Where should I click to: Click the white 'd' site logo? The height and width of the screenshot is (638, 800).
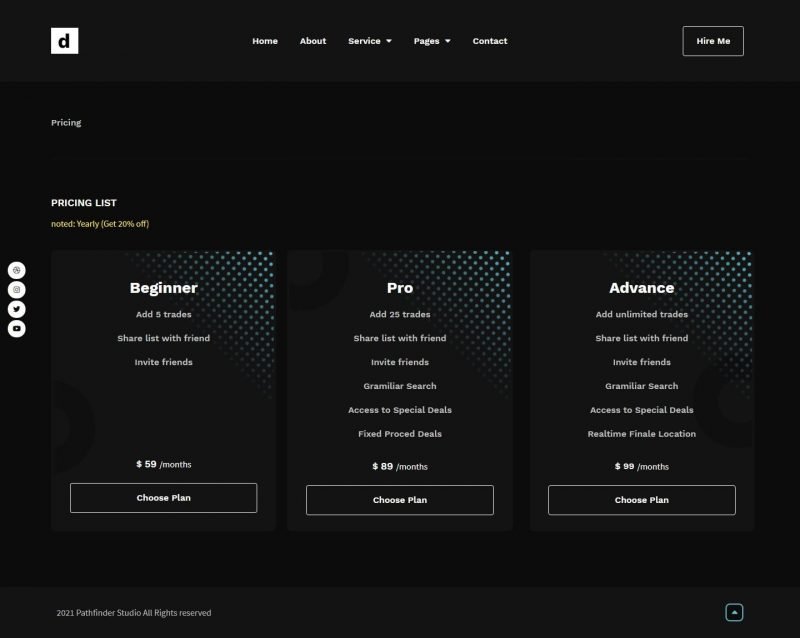[64, 41]
